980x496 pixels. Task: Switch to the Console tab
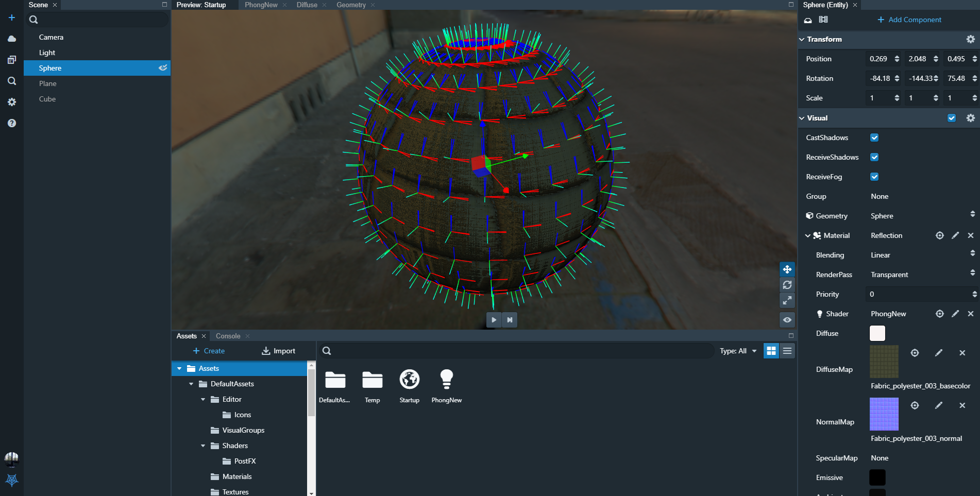pyautogui.click(x=228, y=336)
